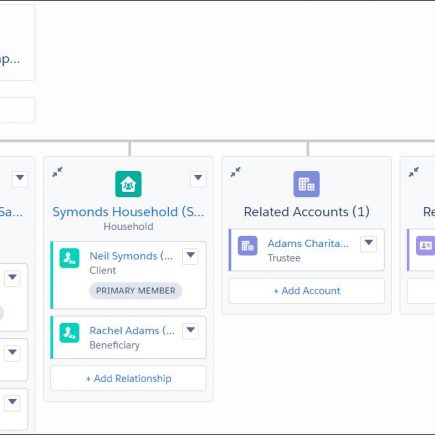435x435 pixels.
Task: Click the purple contact card icon
Action: coord(426,246)
